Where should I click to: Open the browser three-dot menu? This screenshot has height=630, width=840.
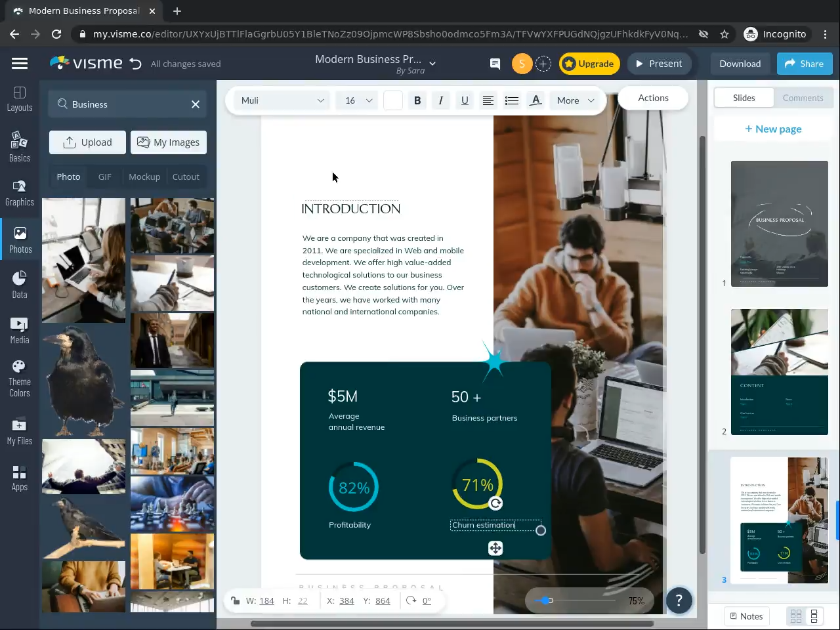click(x=826, y=34)
